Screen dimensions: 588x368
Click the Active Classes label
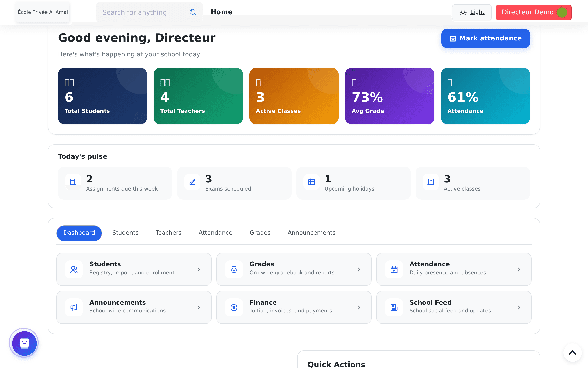point(278,111)
